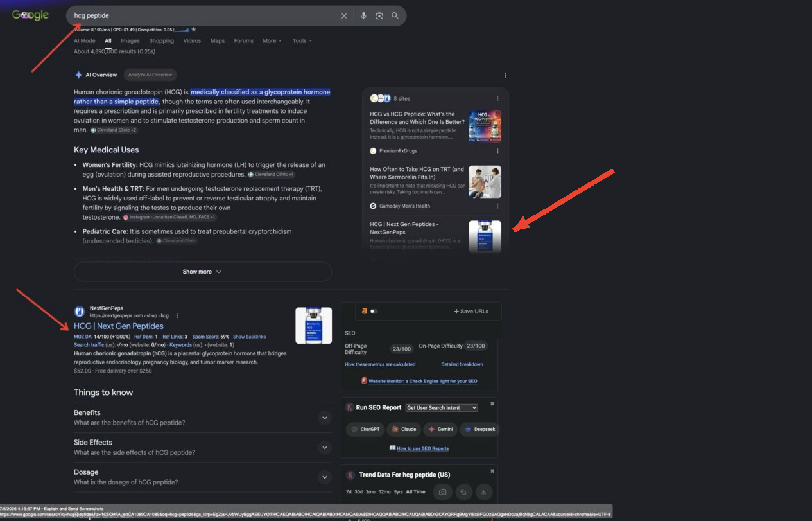Download the trend data with the download icon
Viewport: 812px width, 521px height.
point(485,492)
